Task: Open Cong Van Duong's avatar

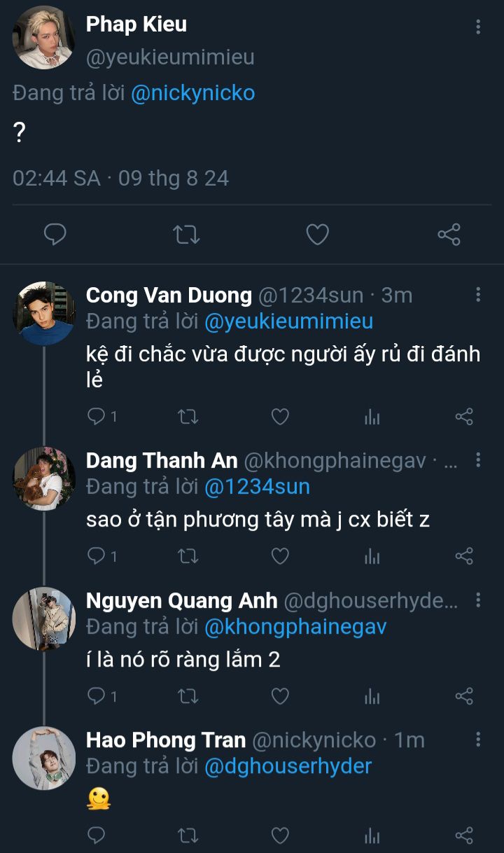Action: pyautogui.click(x=43, y=313)
